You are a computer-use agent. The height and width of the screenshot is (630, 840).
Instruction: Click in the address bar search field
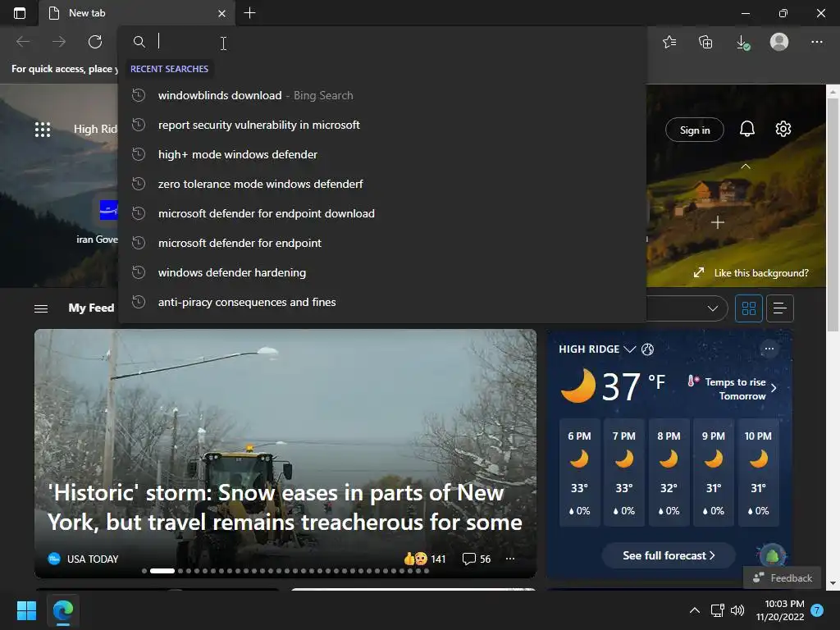(x=382, y=41)
